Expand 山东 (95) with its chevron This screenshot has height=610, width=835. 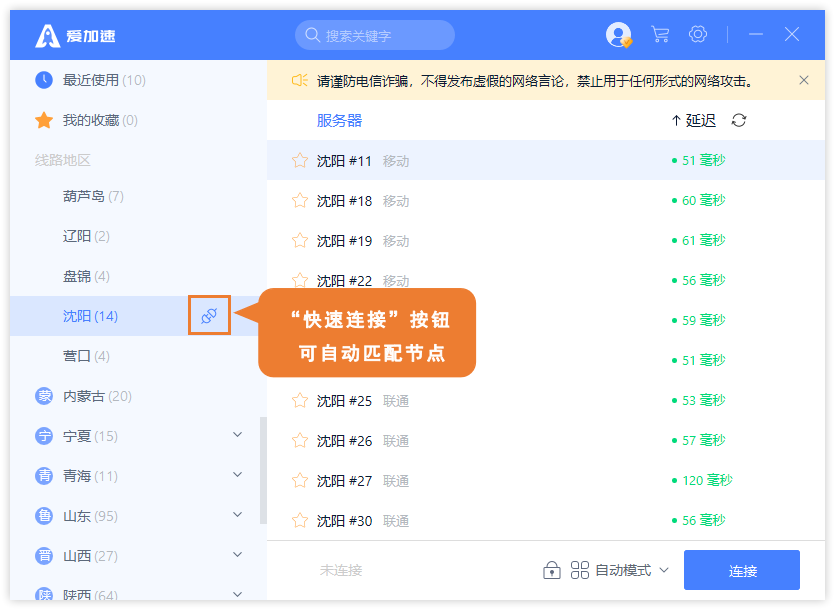[x=238, y=515]
